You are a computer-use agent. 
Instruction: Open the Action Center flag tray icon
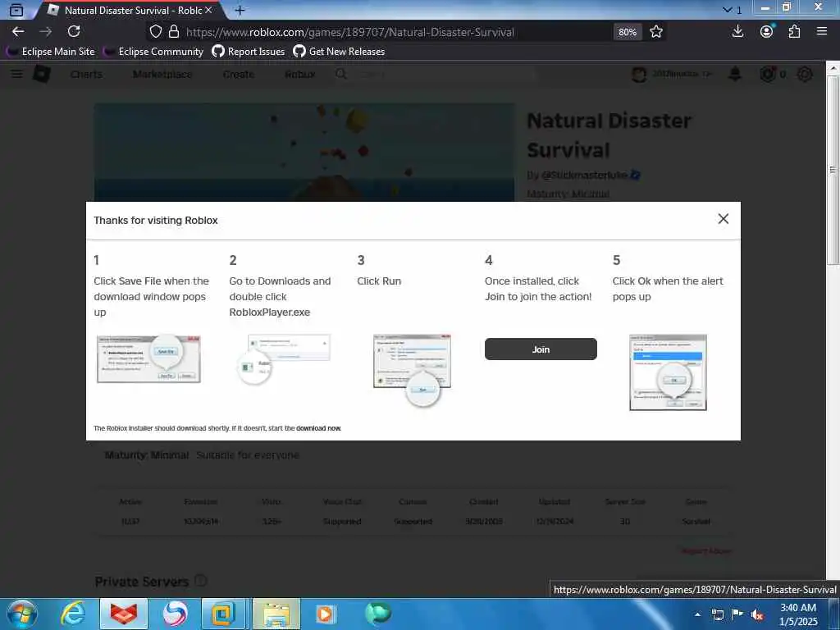tap(737, 614)
